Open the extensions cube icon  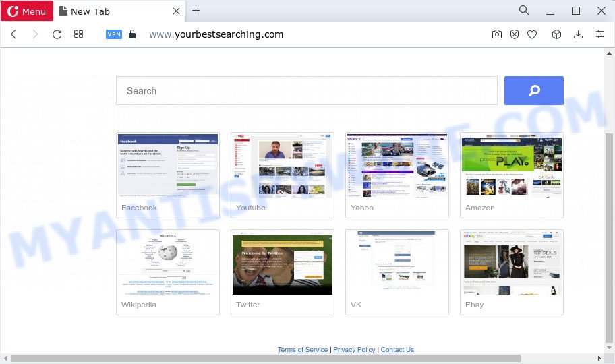point(556,34)
